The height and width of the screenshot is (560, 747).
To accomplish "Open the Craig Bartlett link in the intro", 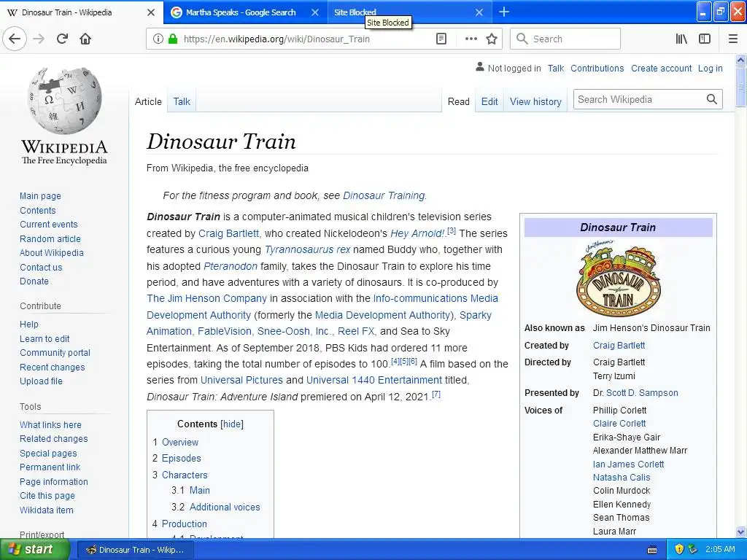I will click(228, 233).
